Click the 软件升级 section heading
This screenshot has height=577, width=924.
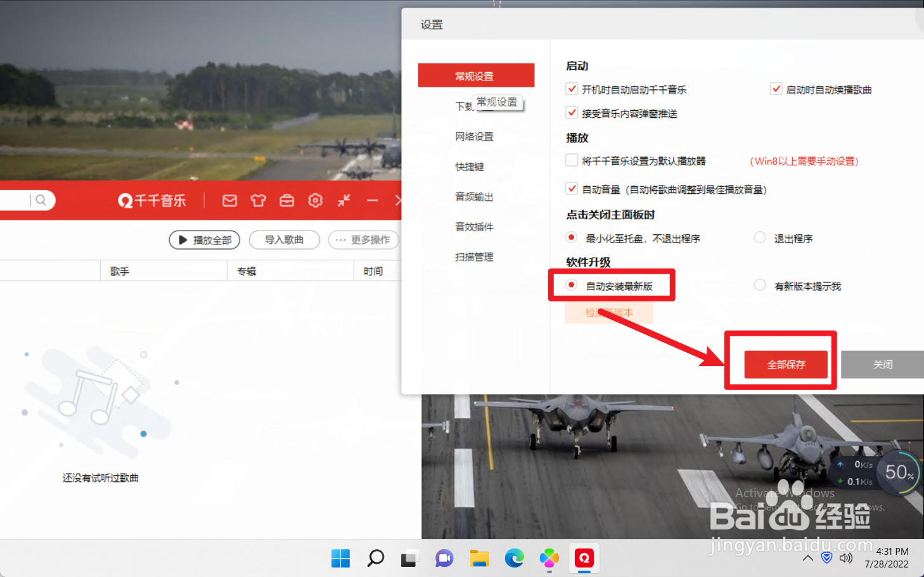coord(588,262)
